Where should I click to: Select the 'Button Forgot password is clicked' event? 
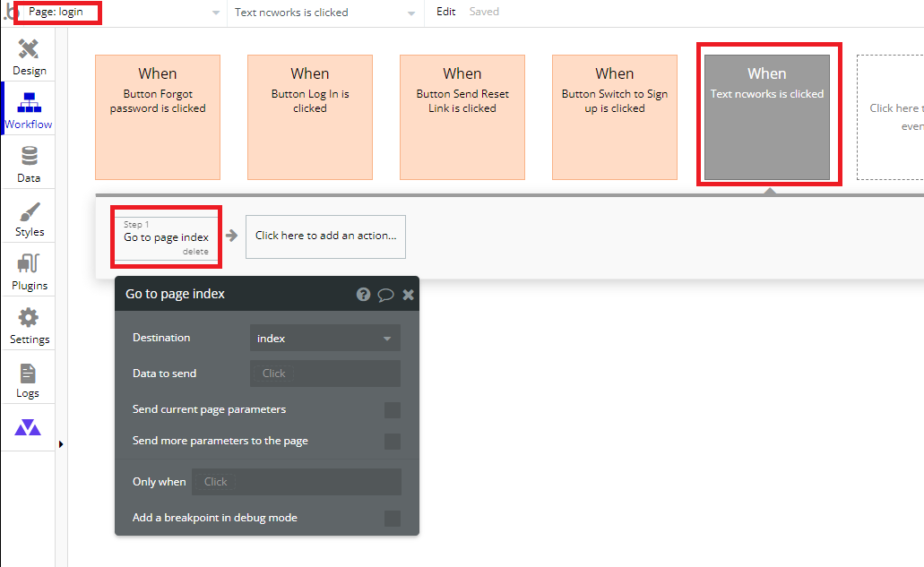click(x=158, y=117)
